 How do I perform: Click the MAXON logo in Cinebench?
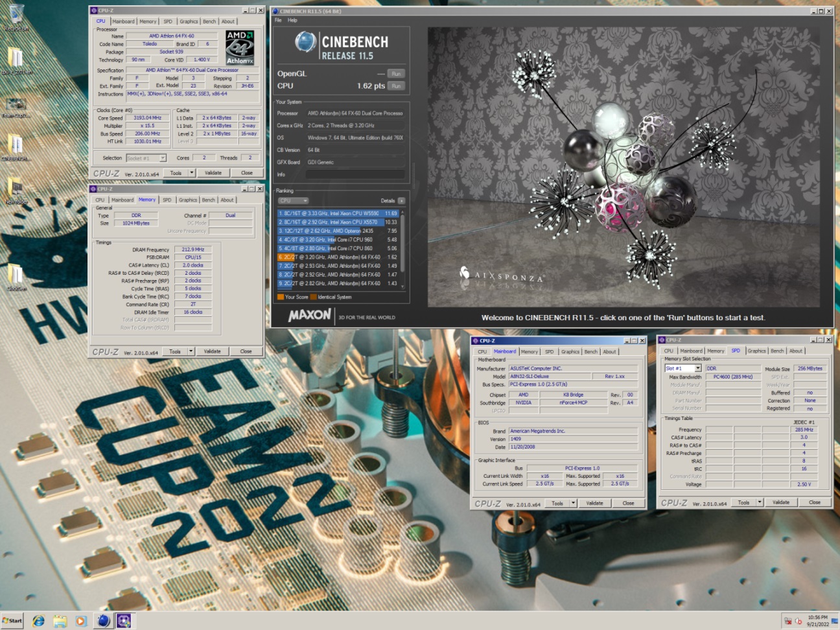[x=309, y=315]
